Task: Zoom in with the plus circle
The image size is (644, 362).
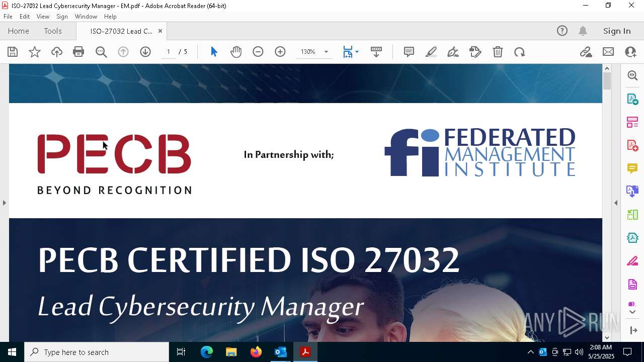Action: click(280, 52)
